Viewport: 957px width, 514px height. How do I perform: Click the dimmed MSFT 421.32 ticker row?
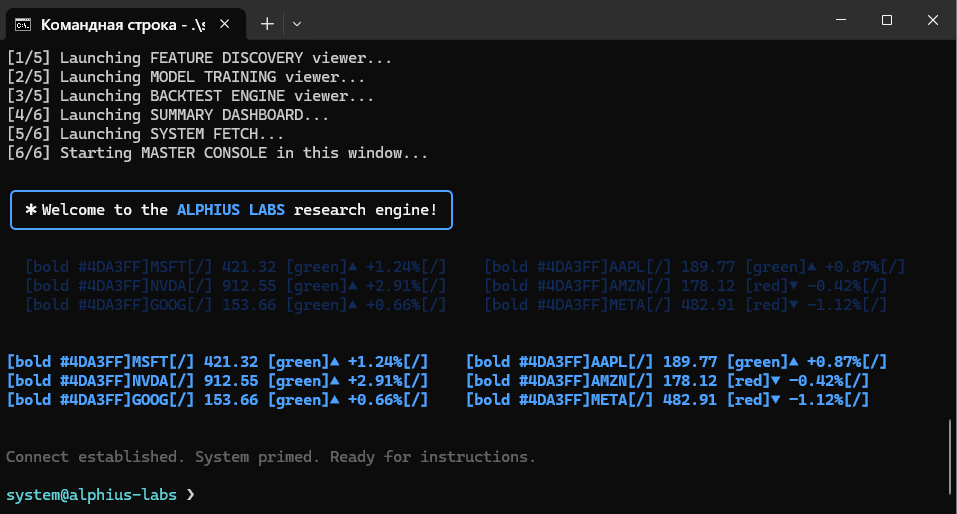(236, 267)
